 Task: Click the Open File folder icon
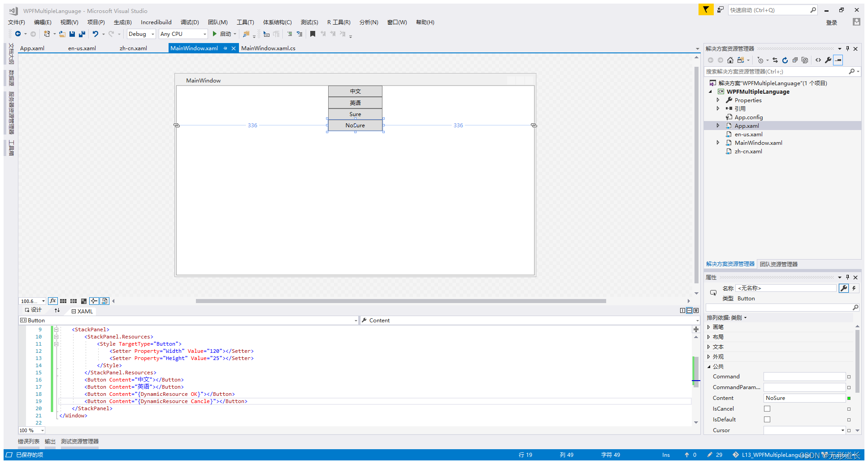pyautogui.click(x=62, y=34)
